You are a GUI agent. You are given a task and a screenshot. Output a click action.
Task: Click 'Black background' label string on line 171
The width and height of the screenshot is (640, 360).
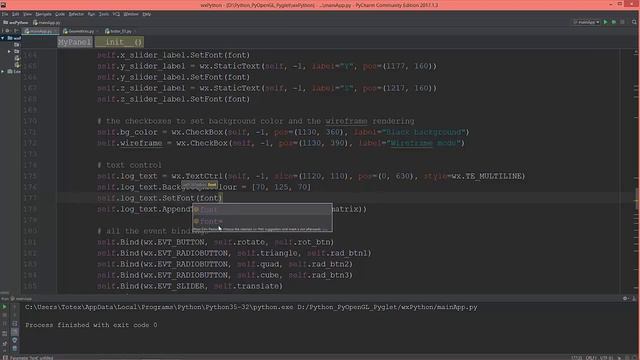pos(425,132)
